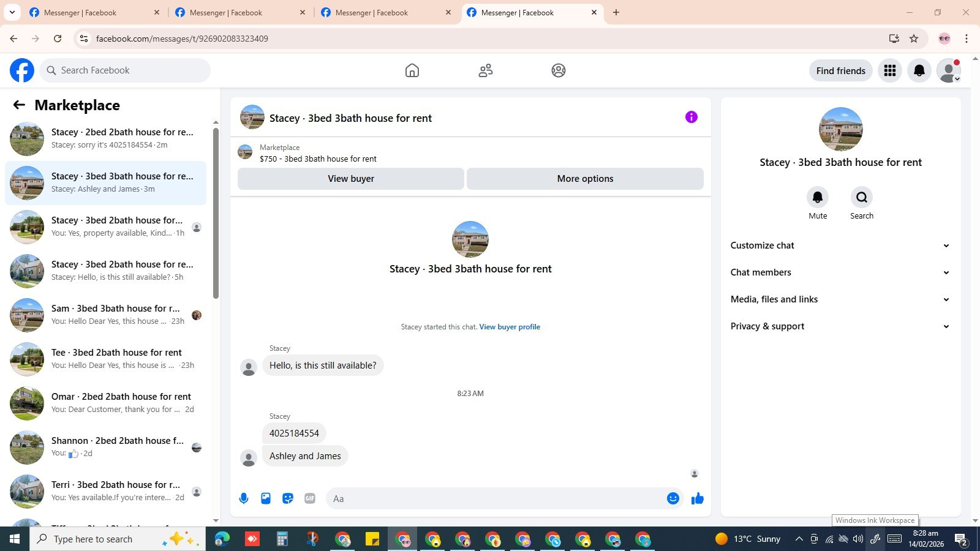Send a voice clip with the microphone
Viewport: 980px width, 551px height.
tap(244, 498)
